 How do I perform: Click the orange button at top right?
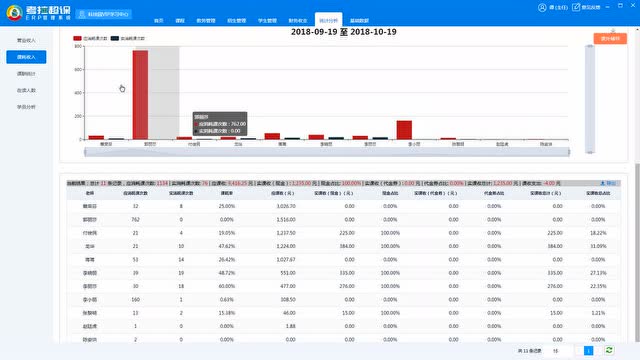click(x=610, y=39)
